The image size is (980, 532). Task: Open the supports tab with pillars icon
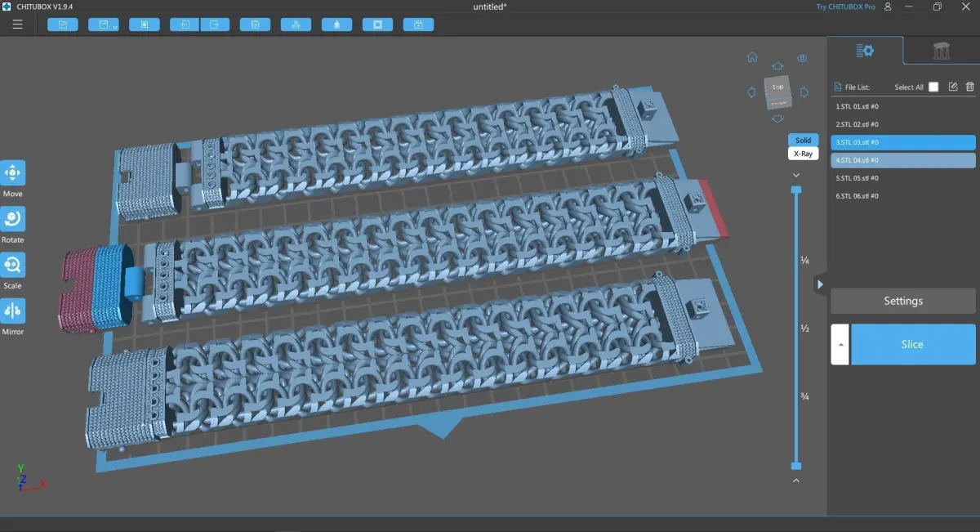[x=942, y=51]
